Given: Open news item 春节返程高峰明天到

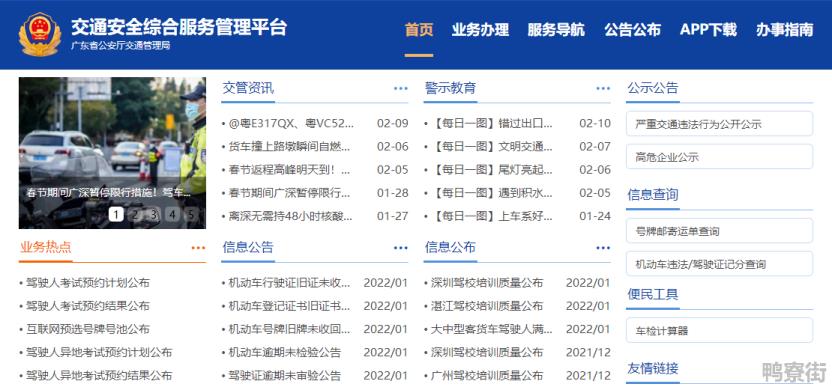Looking at the screenshot, I should [x=289, y=170].
